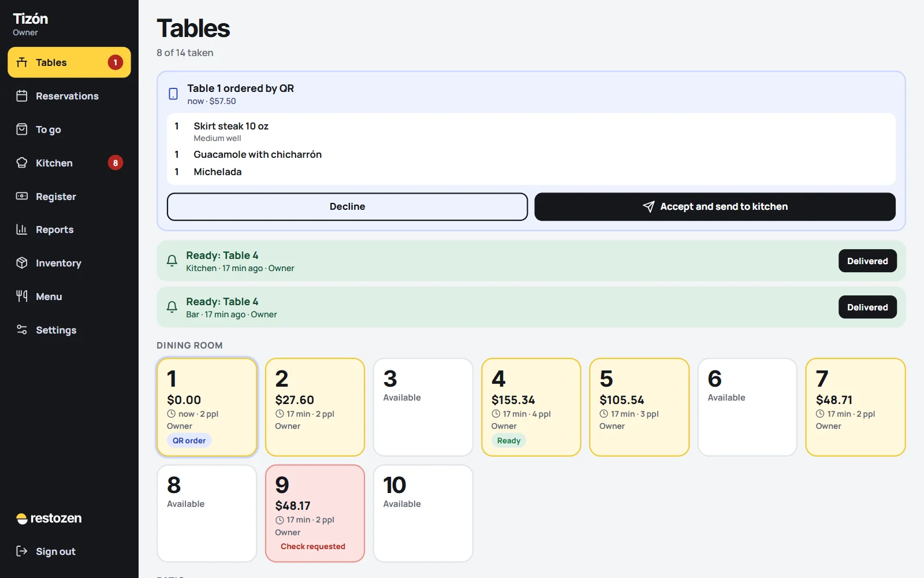
Task: Open the Inventory page
Action: (69, 263)
